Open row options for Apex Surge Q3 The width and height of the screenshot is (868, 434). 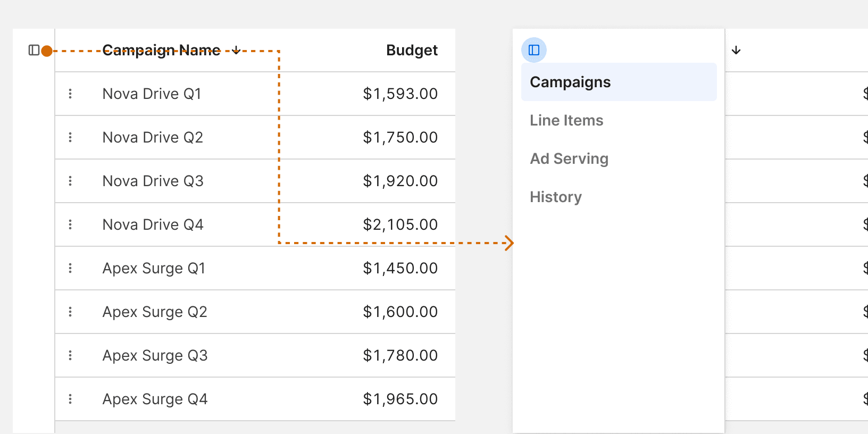coord(70,355)
